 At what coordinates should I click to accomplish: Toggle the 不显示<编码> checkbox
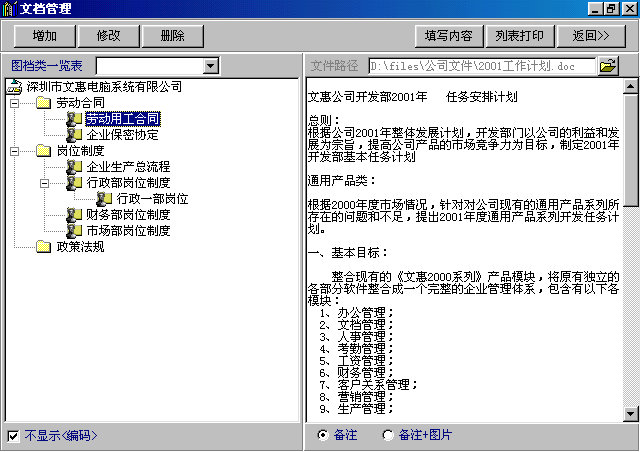coord(13,436)
